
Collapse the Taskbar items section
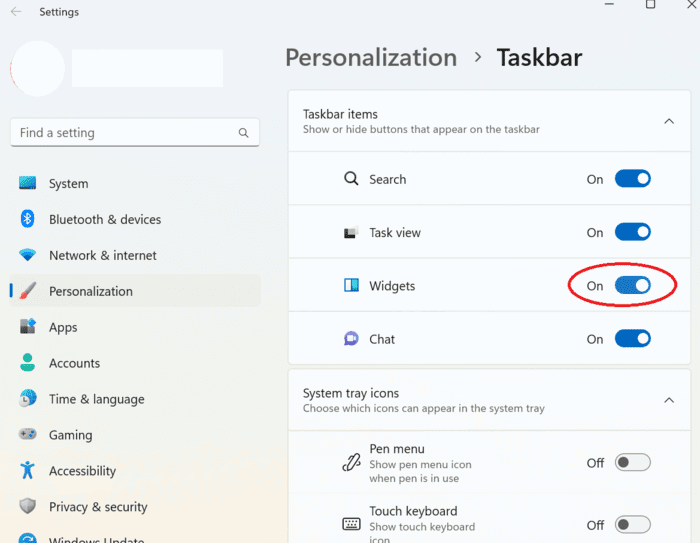pyautogui.click(x=669, y=121)
